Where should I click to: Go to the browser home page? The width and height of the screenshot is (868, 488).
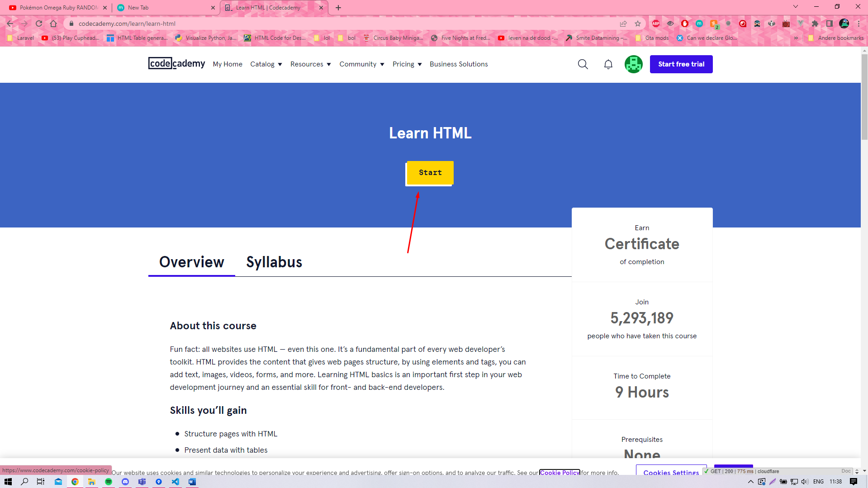53,24
